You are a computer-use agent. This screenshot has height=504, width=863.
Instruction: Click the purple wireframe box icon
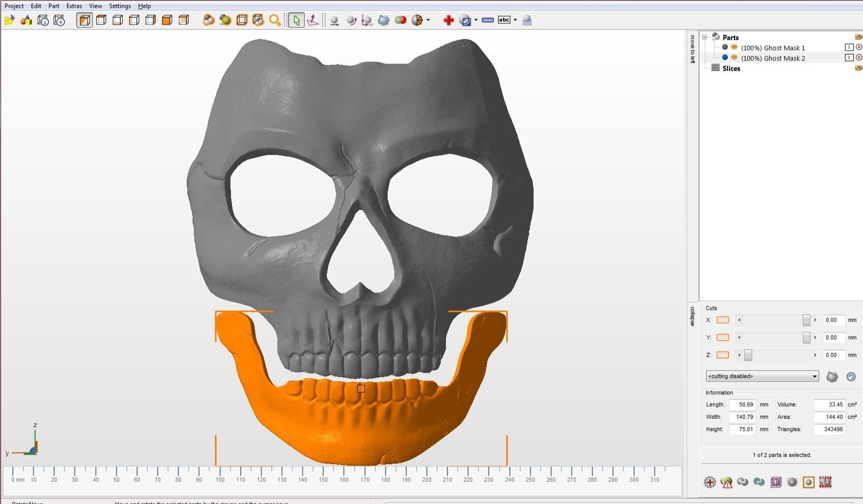click(x=776, y=482)
